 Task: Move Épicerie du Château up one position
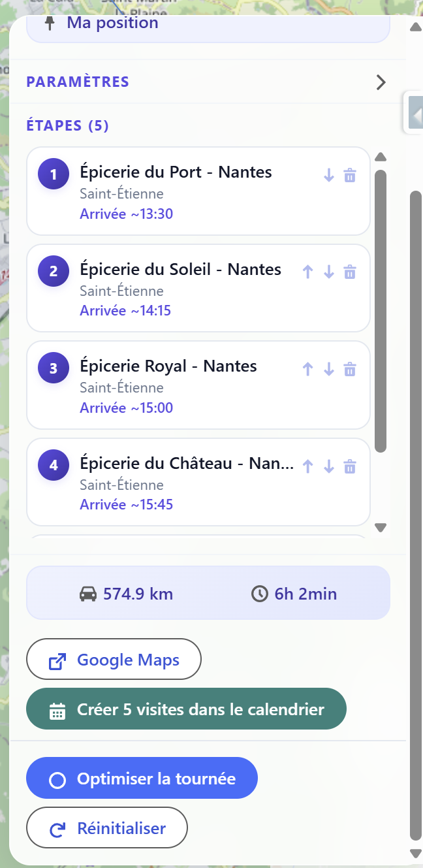coord(307,466)
